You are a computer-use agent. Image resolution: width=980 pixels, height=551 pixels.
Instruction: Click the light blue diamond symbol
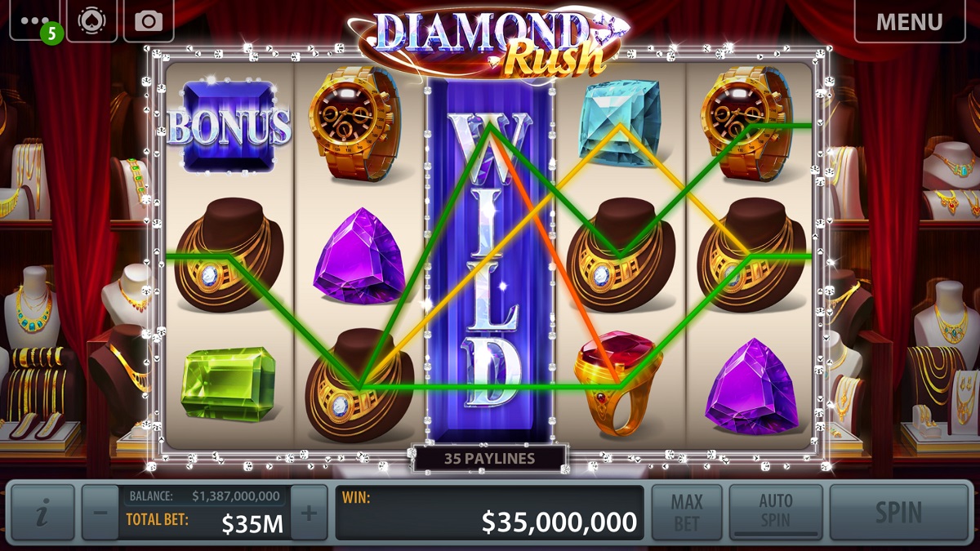tap(620, 122)
